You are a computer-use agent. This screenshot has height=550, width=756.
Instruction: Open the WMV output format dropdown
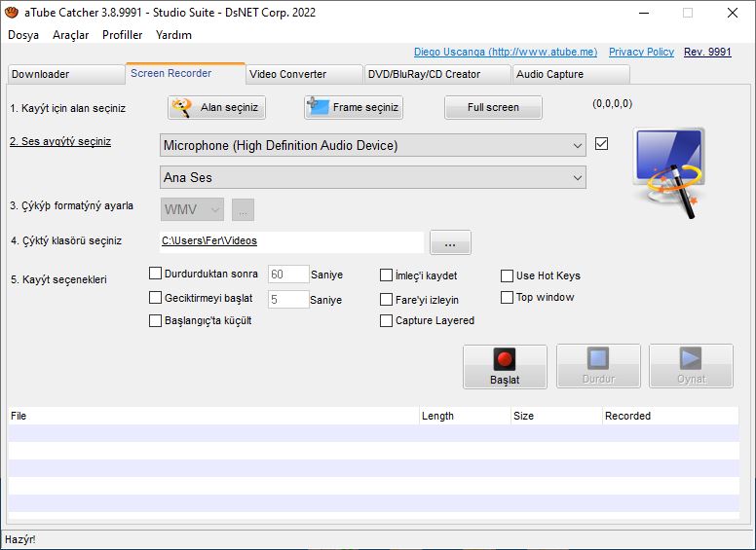click(x=192, y=209)
